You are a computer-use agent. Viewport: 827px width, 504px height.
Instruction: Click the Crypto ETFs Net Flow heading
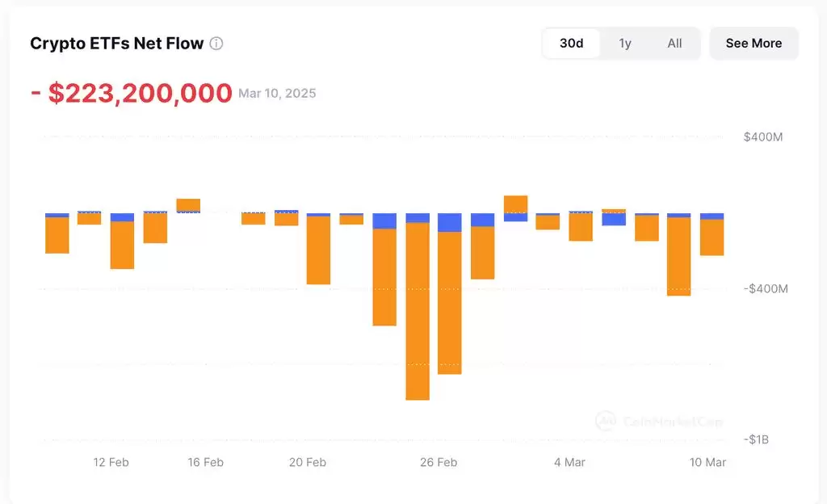coord(116,44)
